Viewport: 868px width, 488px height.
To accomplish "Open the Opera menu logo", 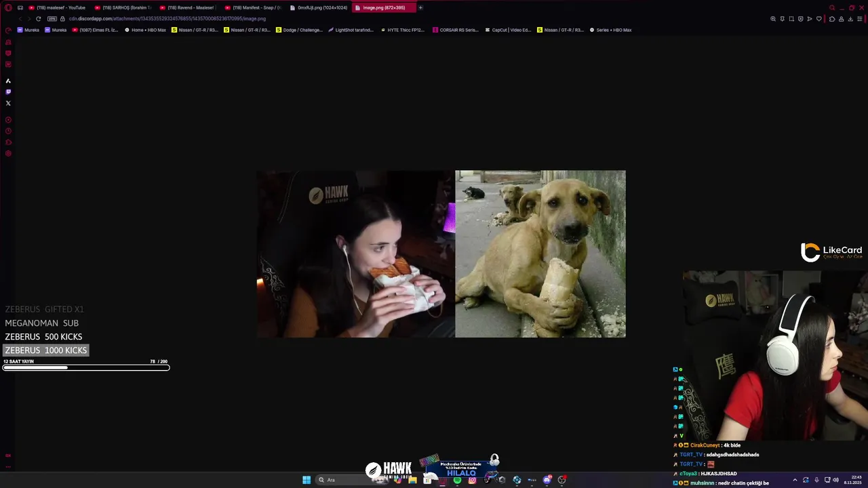I will [8, 7].
